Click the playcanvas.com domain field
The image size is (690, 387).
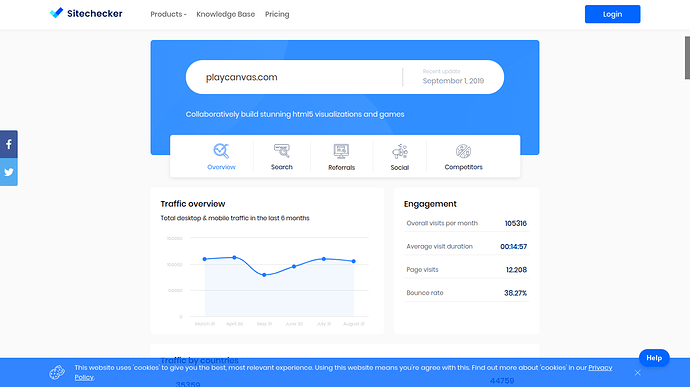(x=242, y=77)
